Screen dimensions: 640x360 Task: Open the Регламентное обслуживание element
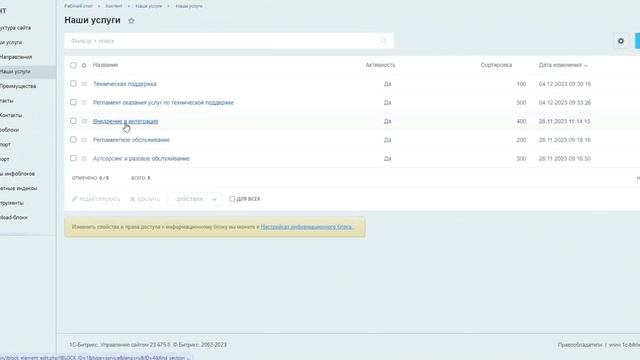click(x=131, y=140)
